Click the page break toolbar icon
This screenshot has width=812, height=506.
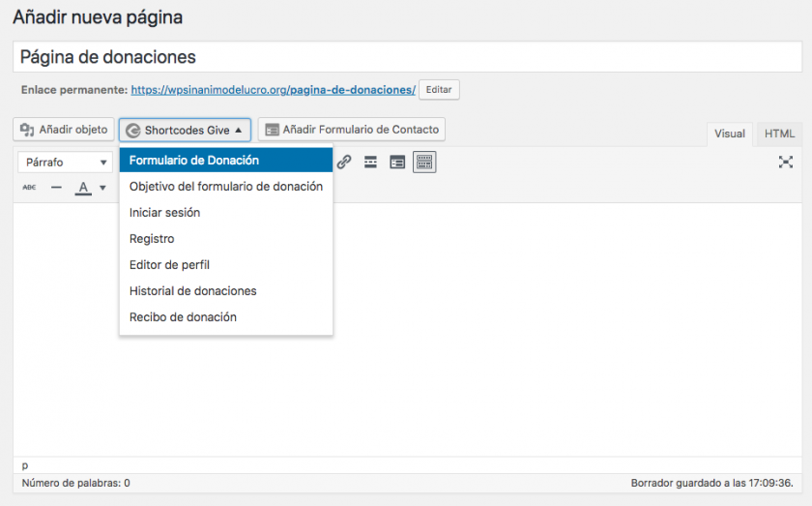tap(397, 163)
